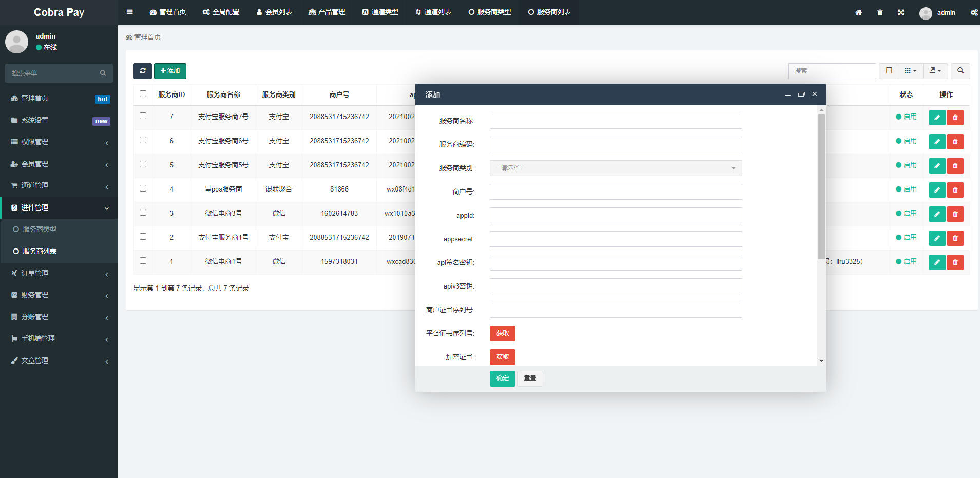Click the 确定 confirm button
The height and width of the screenshot is (478, 980).
click(502, 378)
